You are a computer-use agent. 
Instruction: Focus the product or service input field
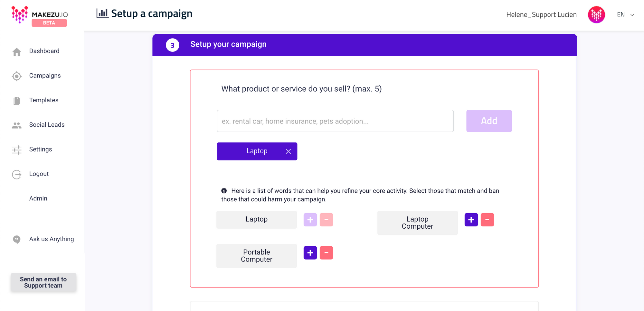pyautogui.click(x=335, y=121)
